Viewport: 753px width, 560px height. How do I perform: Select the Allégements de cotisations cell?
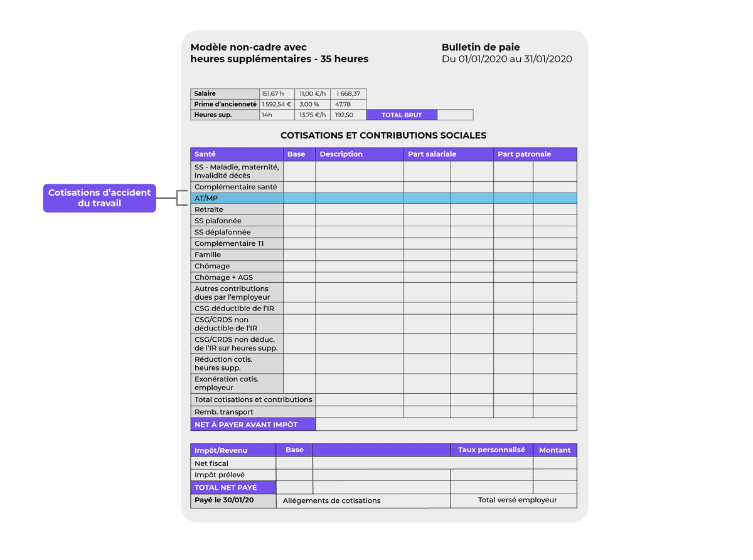pyautogui.click(x=363, y=500)
